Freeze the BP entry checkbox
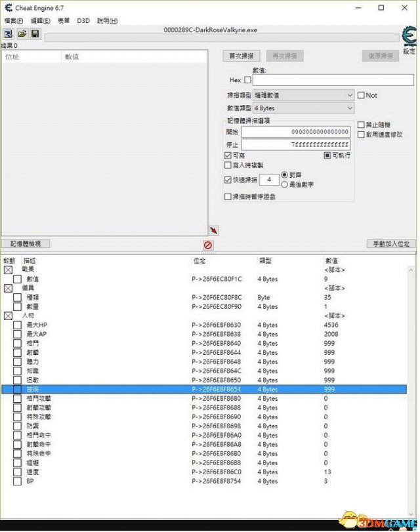 point(17,481)
